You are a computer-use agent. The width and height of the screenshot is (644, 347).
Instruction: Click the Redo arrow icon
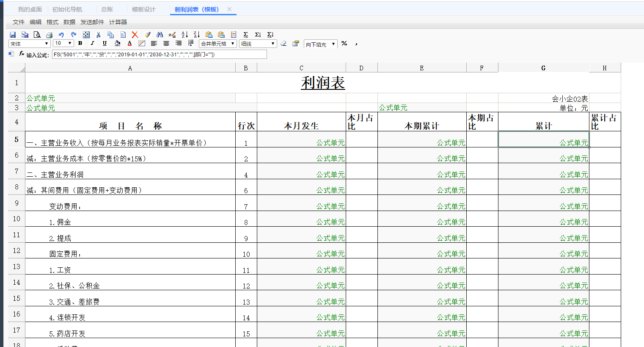74,35
